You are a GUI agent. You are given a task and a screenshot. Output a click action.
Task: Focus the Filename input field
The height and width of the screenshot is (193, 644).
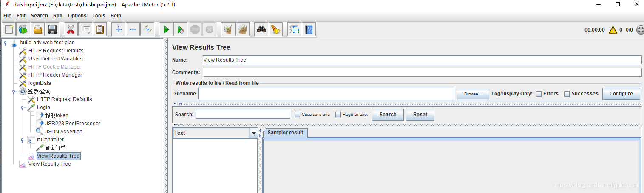pyautogui.click(x=326, y=94)
